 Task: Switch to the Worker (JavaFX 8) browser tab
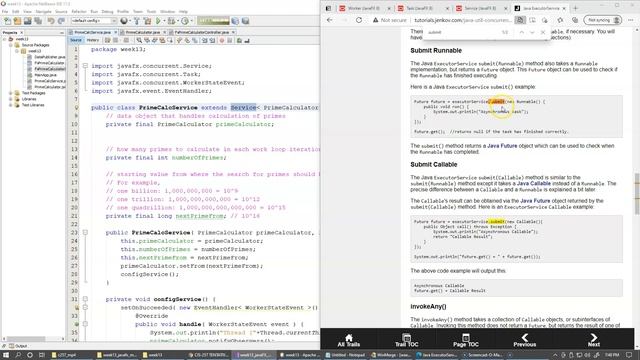click(x=364, y=8)
